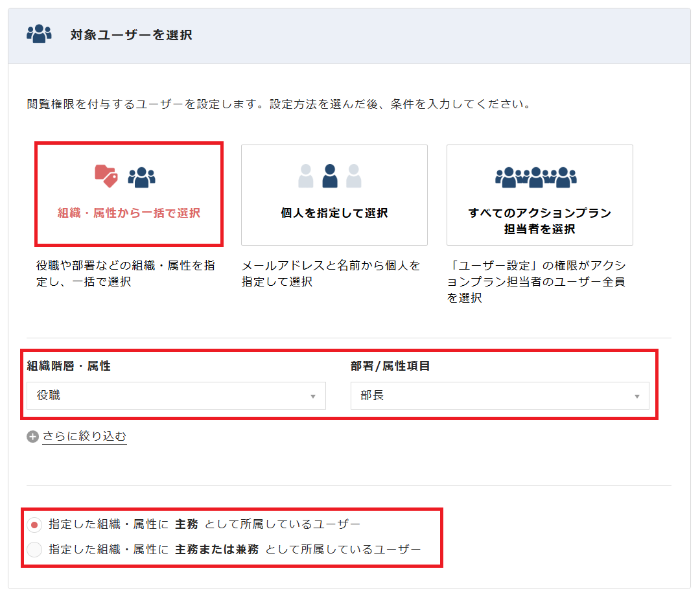Click the arrow on the 部長 dropdown
The height and width of the screenshot is (595, 700).
(x=636, y=396)
